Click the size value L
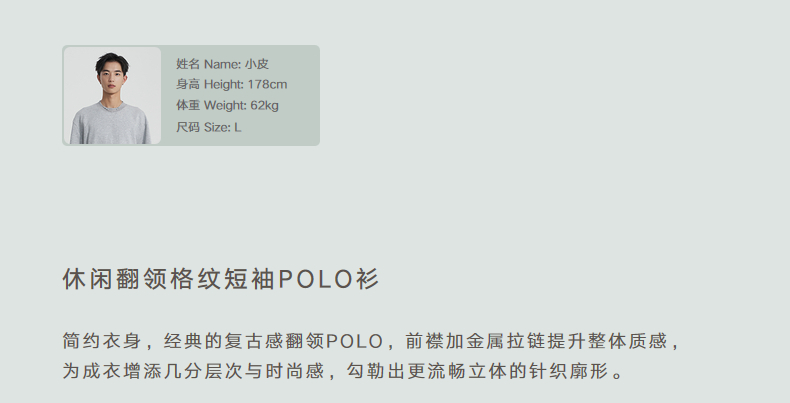This screenshot has width=790, height=403. coord(238,127)
